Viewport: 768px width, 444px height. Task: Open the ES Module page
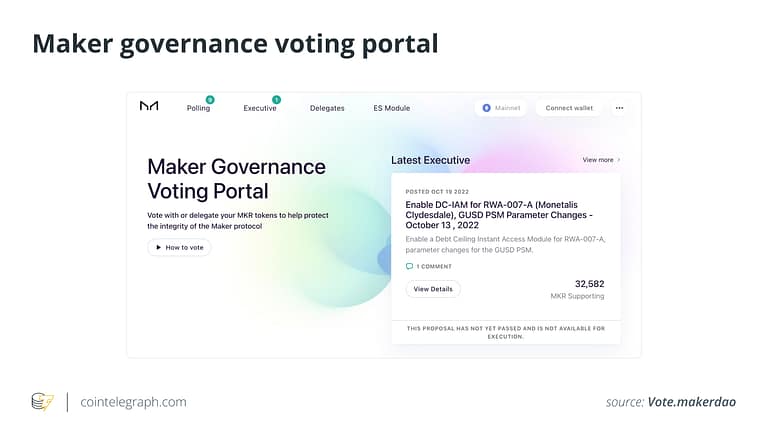391,108
